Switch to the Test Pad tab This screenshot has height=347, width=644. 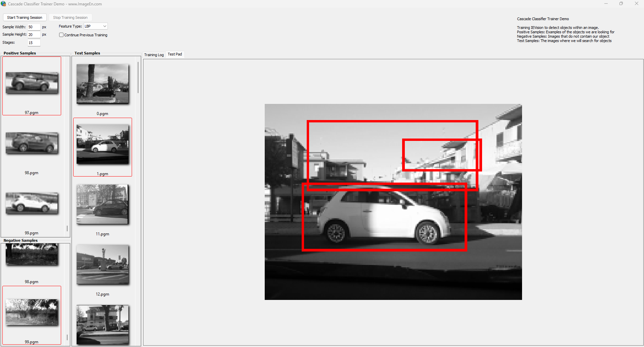[175, 54]
